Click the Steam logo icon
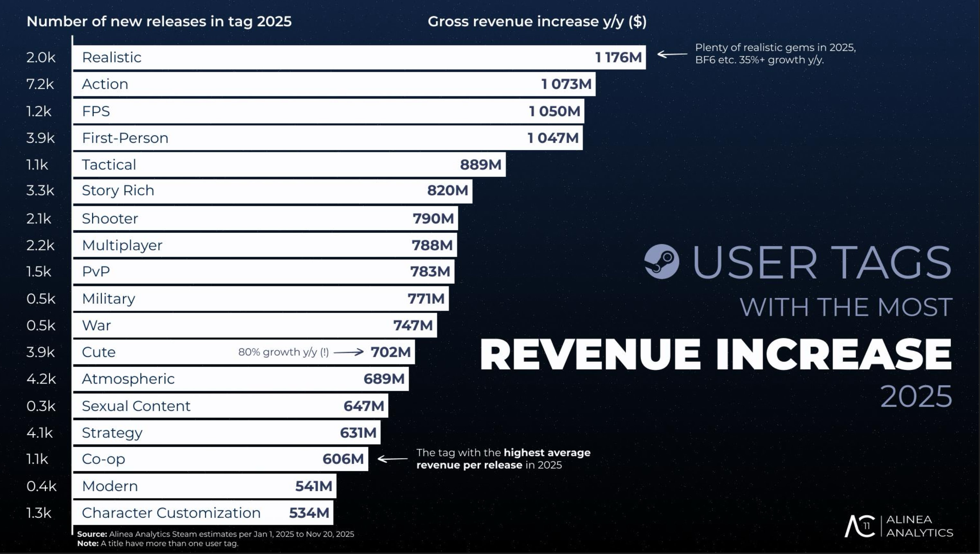The image size is (980, 554). pos(662,262)
